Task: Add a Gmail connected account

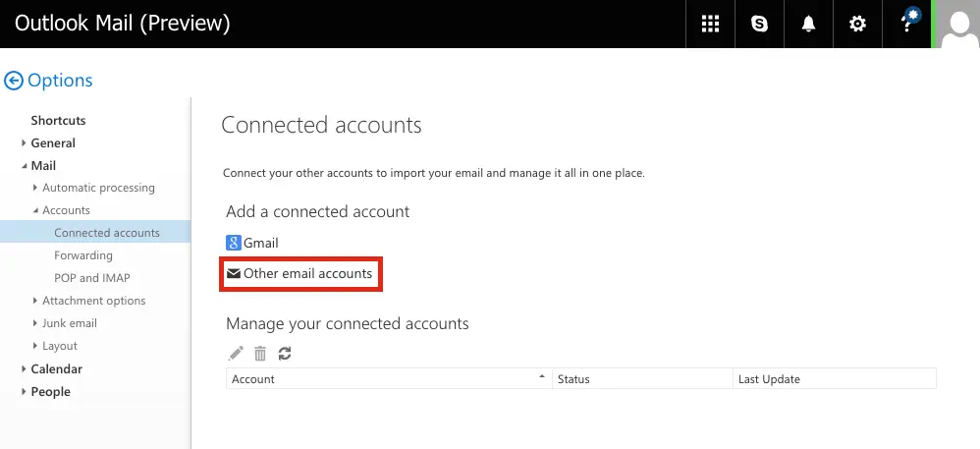Action: (252, 243)
